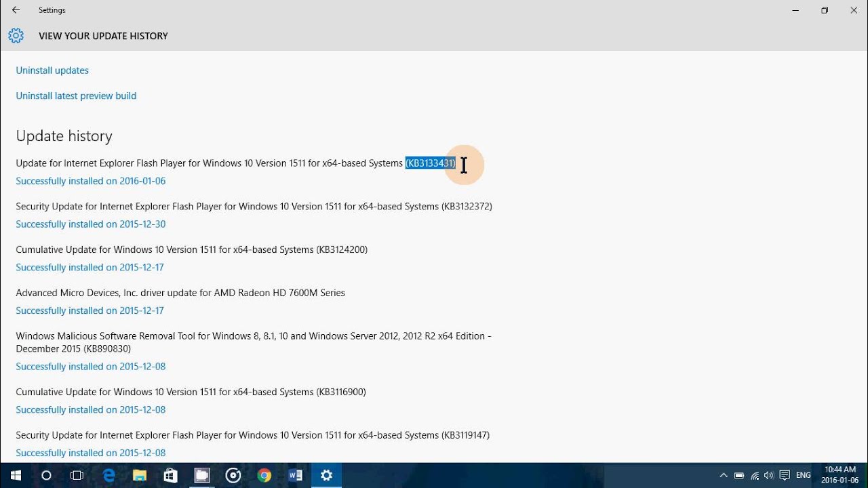
Task: Show hidden system tray icons
Action: [724, 476]
